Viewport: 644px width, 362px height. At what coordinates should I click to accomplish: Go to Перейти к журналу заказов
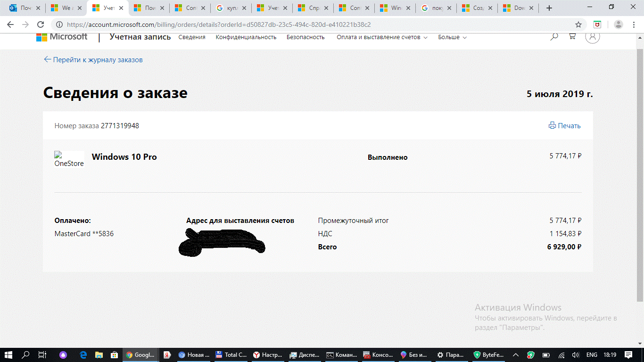point(93,60)
